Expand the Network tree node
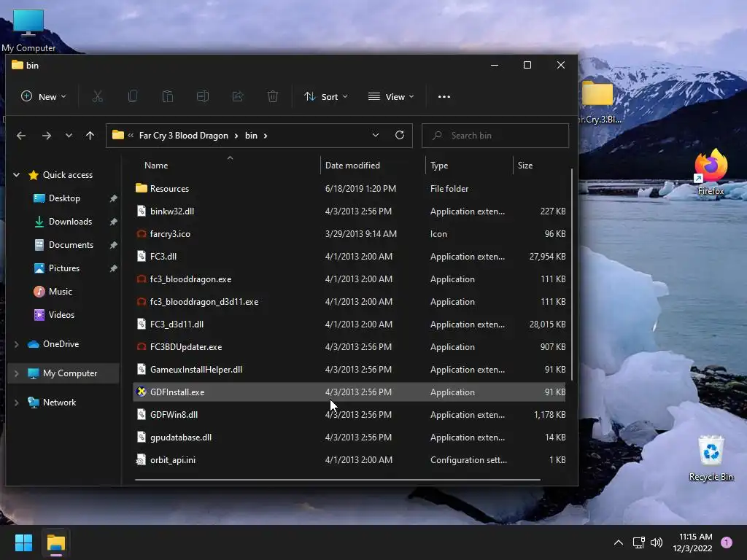 (16, 402)
